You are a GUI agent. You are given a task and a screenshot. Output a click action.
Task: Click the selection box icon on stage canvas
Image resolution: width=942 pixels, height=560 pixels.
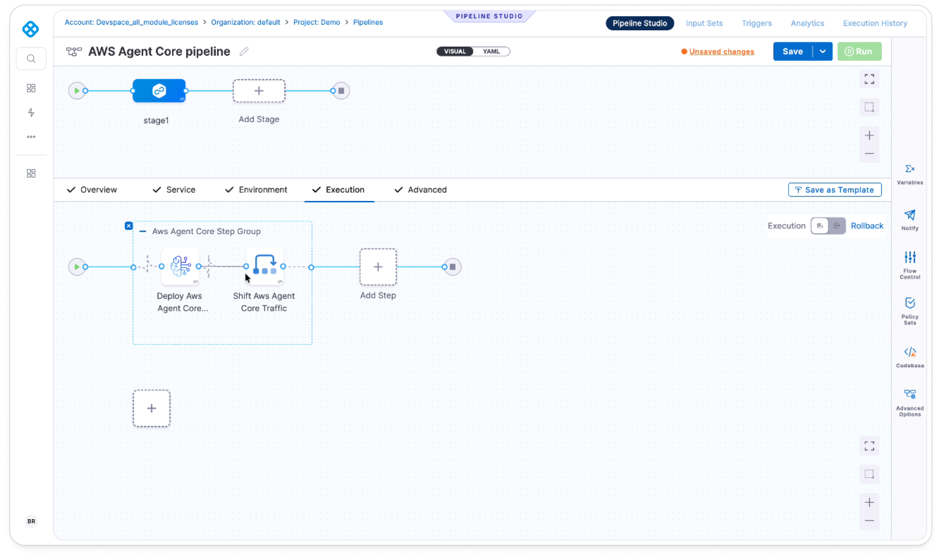[869, 107]
